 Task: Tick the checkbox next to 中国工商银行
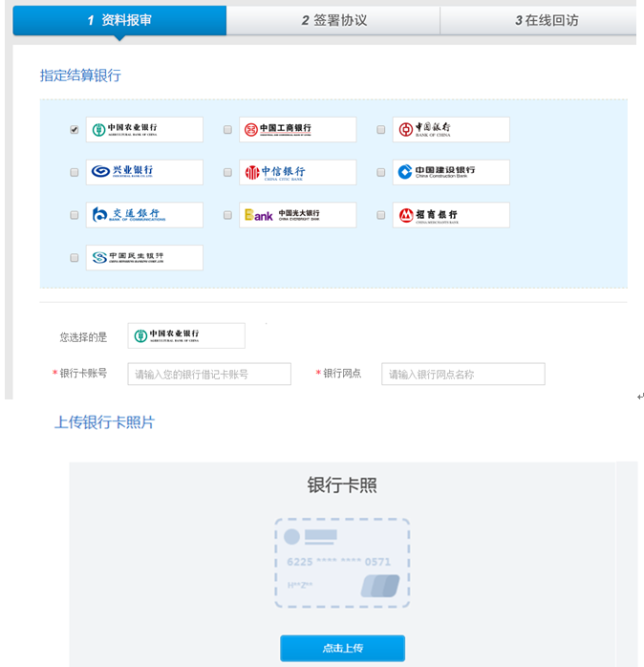[227, 130]
